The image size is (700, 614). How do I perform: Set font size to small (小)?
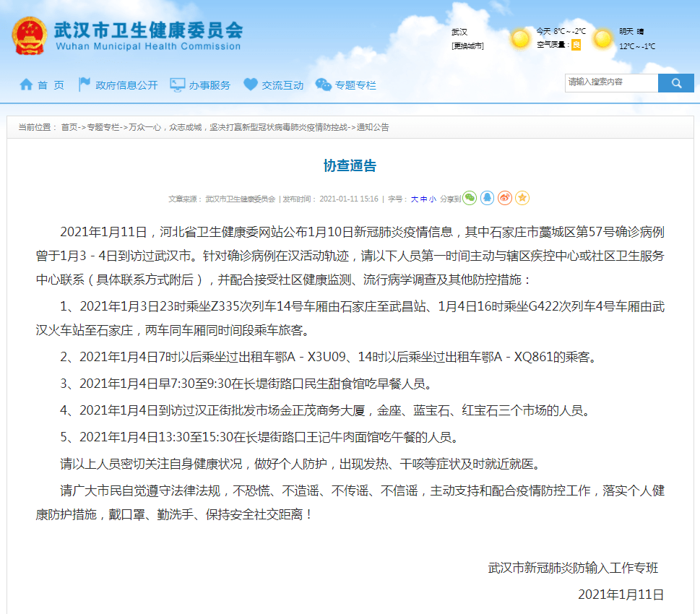click(x=432, y=199)
